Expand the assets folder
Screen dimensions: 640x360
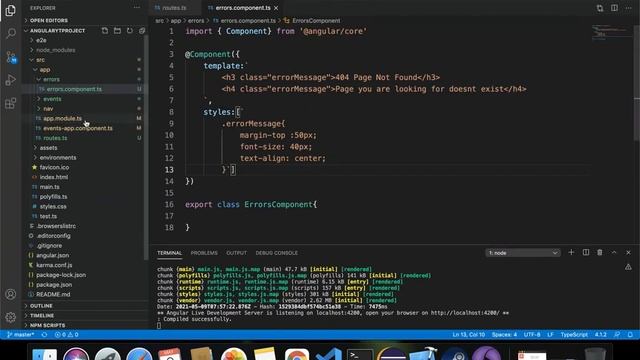click(x=48, y=148)
